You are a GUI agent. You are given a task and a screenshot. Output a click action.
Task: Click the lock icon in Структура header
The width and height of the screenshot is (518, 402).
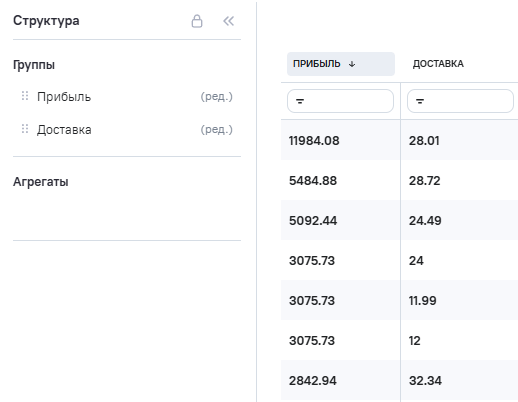[197, 21]
